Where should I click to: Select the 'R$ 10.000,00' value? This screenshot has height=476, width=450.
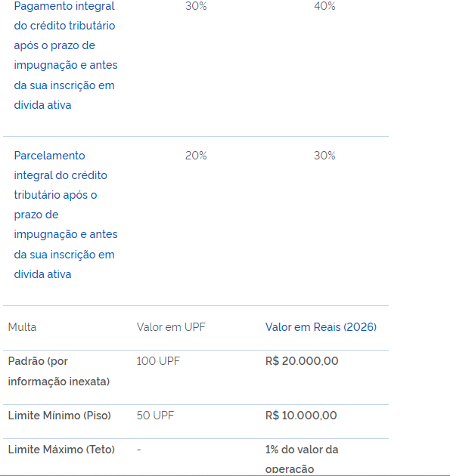301,416
